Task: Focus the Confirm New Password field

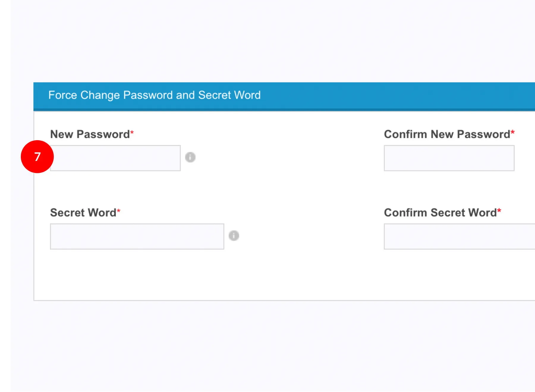Action: pos(449,158)
